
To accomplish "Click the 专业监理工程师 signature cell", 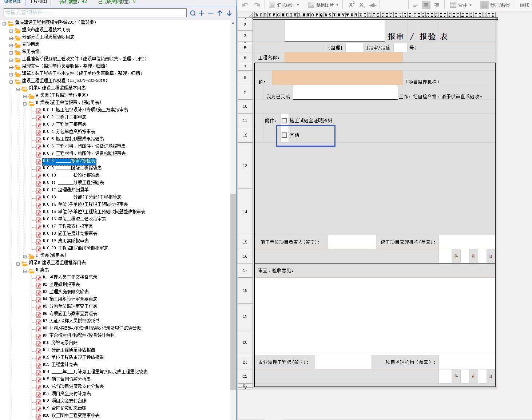I will [x=343, y=362].
